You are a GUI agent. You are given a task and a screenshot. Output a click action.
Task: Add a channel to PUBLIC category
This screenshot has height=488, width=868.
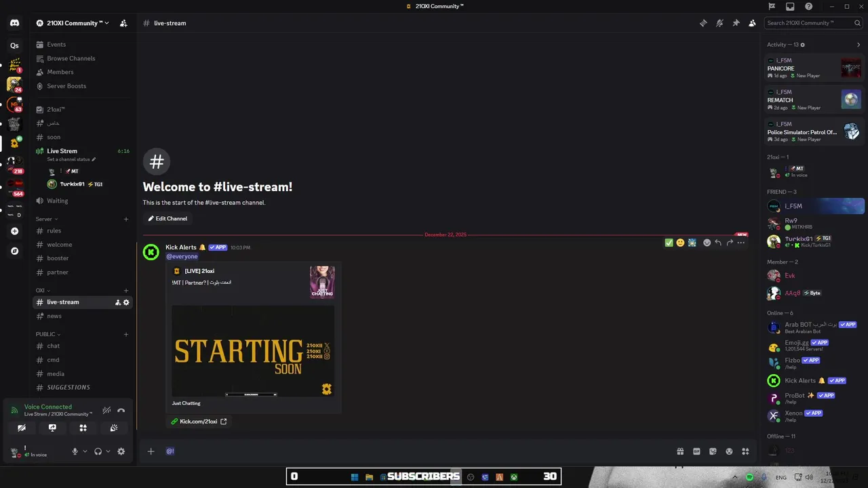pyautogui.click(x=126, y=334)
